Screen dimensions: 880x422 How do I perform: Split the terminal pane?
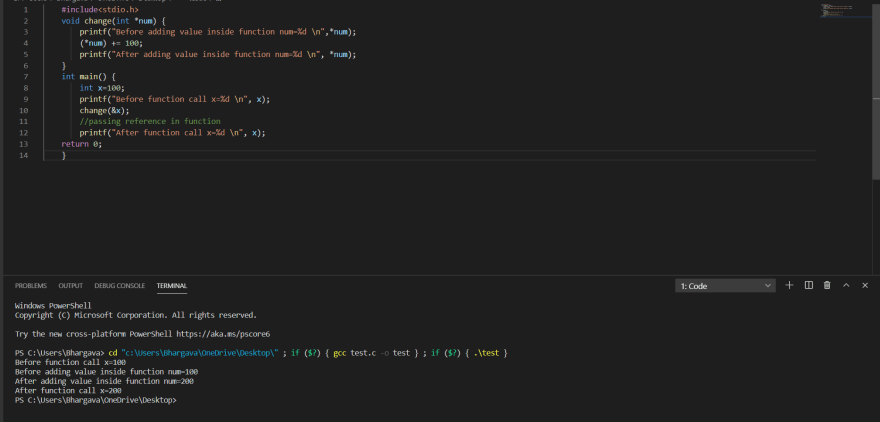[808, 285]
